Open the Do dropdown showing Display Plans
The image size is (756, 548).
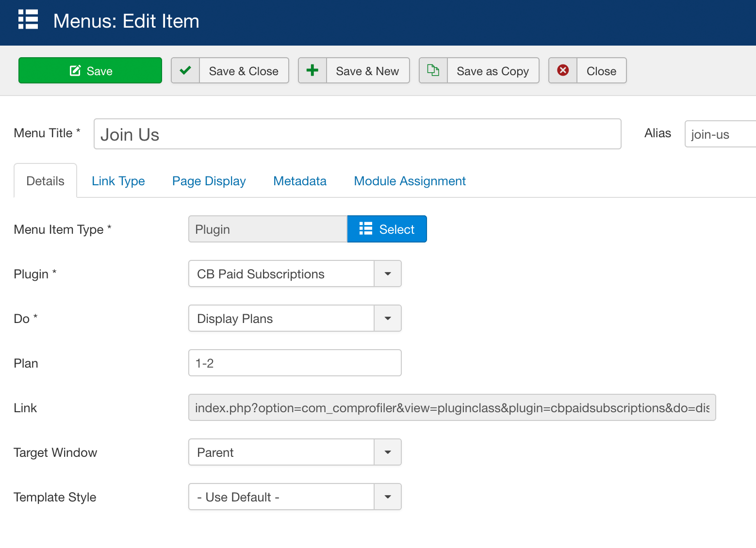[x=295, y=318]
